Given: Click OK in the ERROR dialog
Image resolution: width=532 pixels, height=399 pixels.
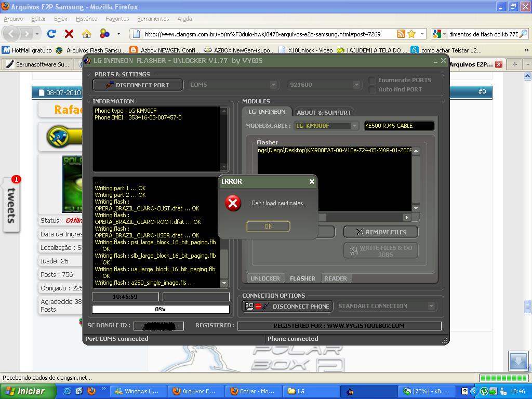Looking at the screenshot, I should [268, 227].
